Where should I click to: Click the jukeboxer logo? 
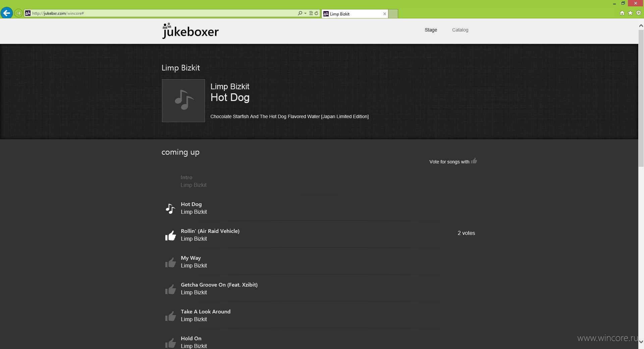click(x=190, y=31)
